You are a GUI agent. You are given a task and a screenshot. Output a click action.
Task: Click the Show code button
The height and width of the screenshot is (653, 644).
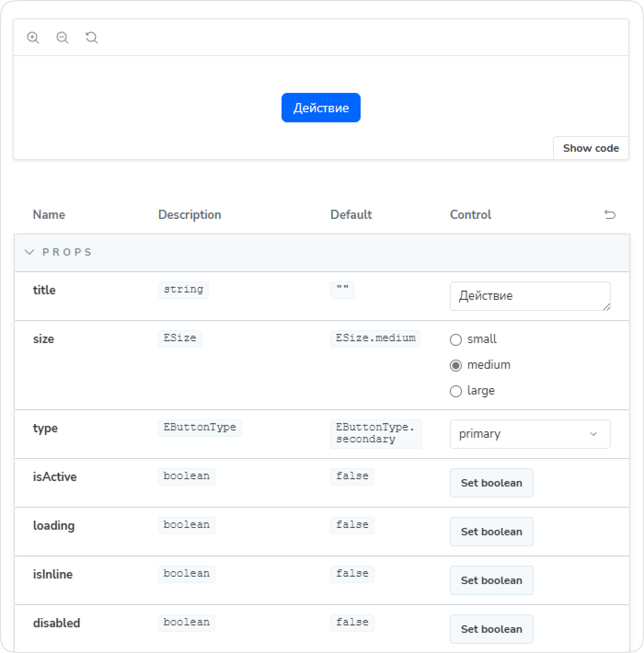point(591,148)
